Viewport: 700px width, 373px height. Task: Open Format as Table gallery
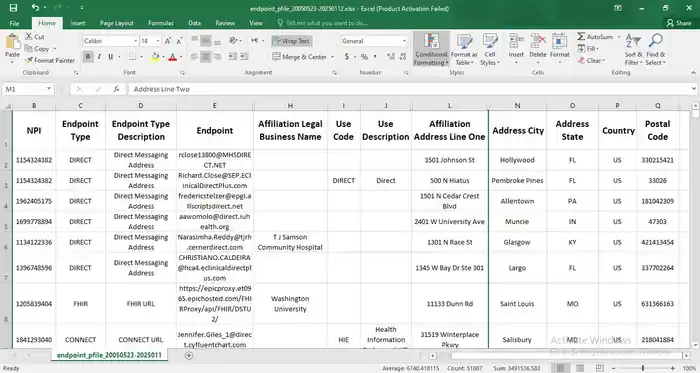coord(464,50)
